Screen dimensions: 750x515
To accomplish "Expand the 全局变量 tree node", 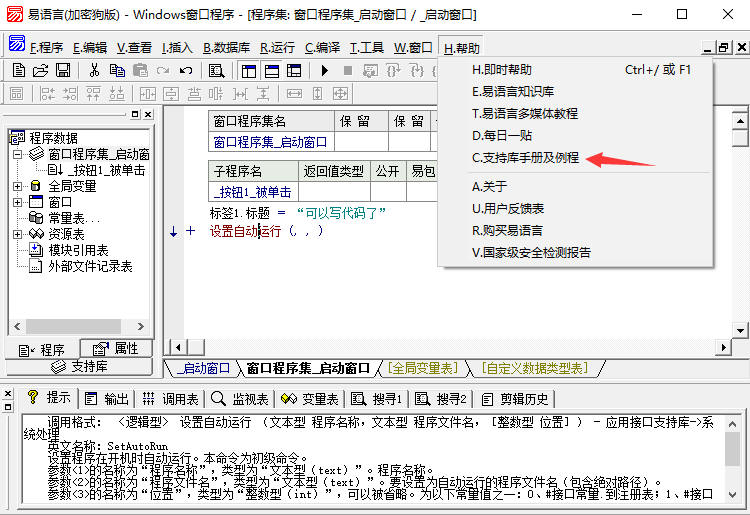I will click(17, 186).
